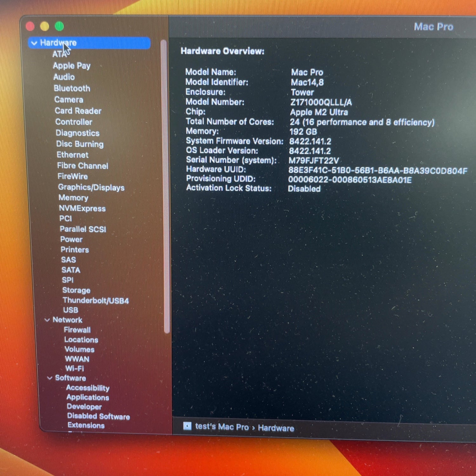Click the Storage sidebar entry
This screenshot has height=476, width=476.
76,290
